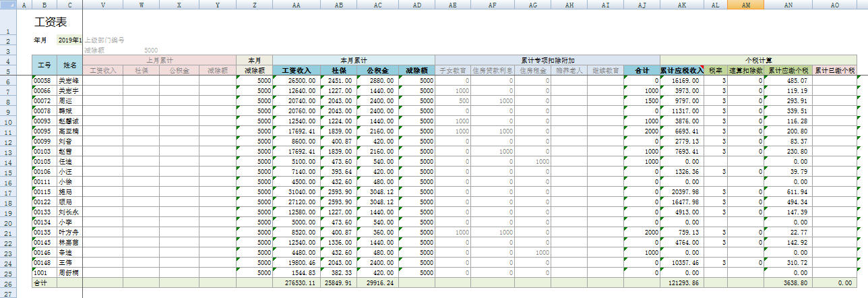
Task: Select the 上月累计 merged header
Action: click(159, 60)
